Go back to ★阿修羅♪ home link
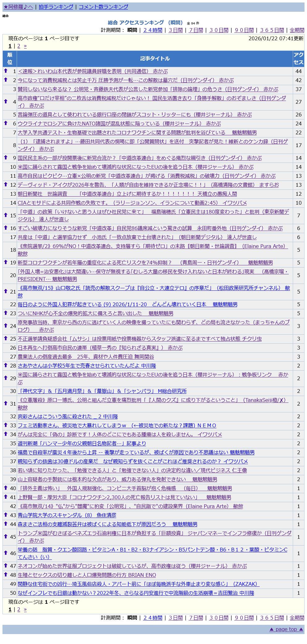The width and height of the screenshot is (307, 644). [x=18, y=7]
